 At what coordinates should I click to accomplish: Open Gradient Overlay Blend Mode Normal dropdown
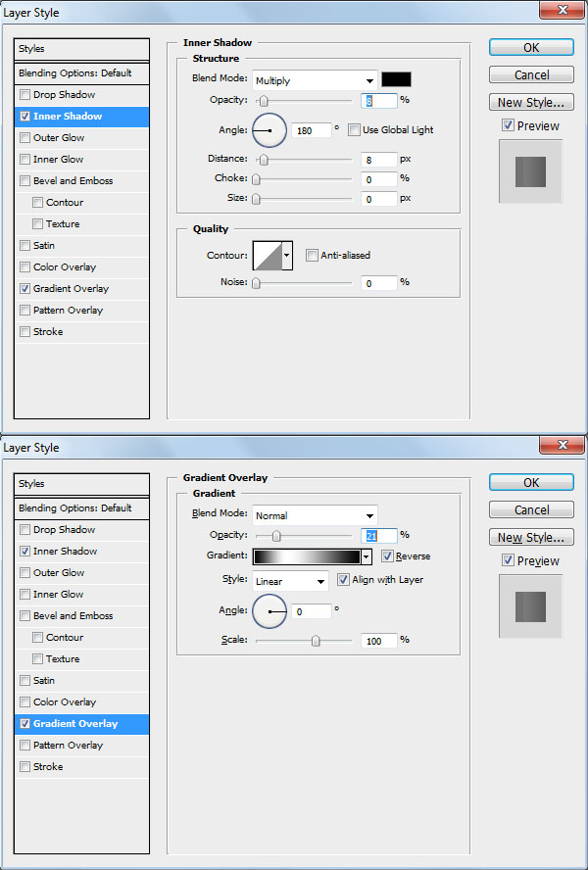pyautogui.click(x=315, y=516)
